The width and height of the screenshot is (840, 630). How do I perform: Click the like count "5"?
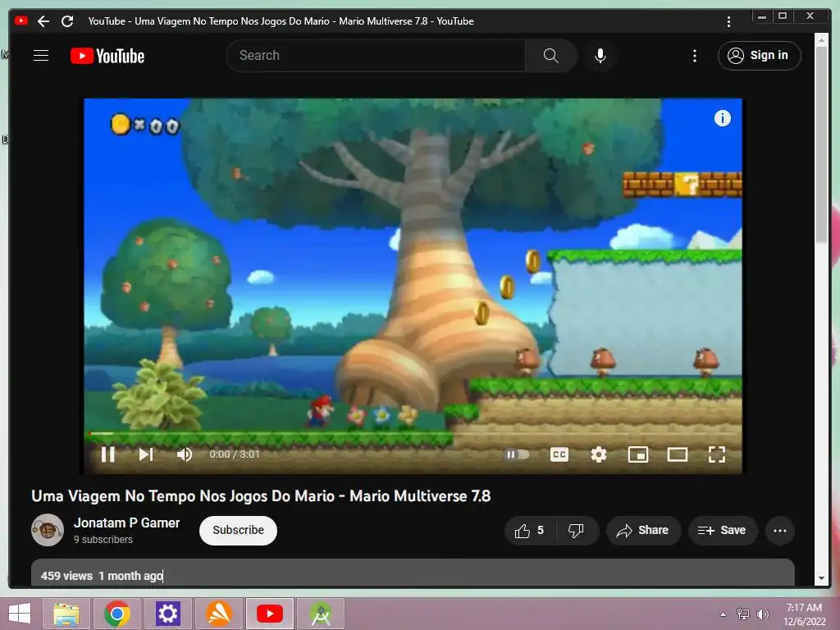tap(541, 531)
